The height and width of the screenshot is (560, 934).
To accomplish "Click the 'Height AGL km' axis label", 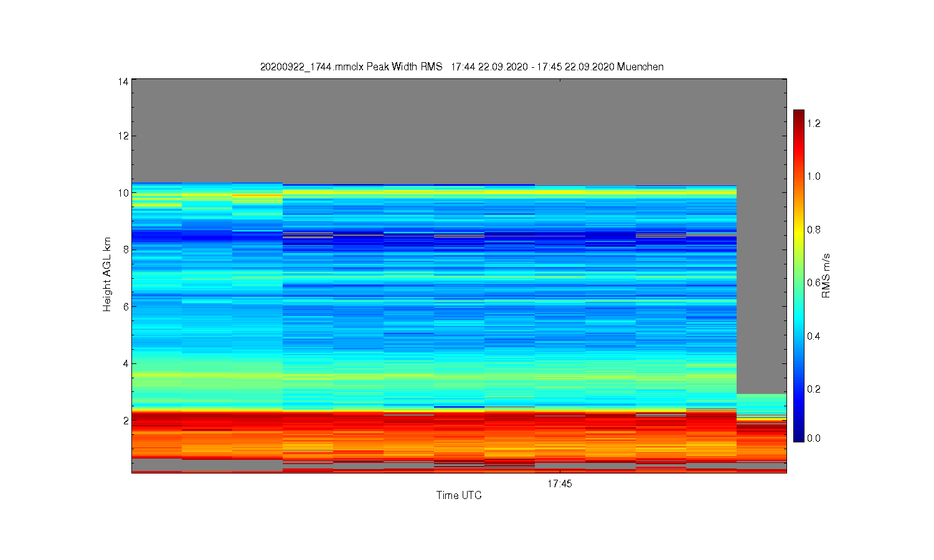I will tap(106, 274).
